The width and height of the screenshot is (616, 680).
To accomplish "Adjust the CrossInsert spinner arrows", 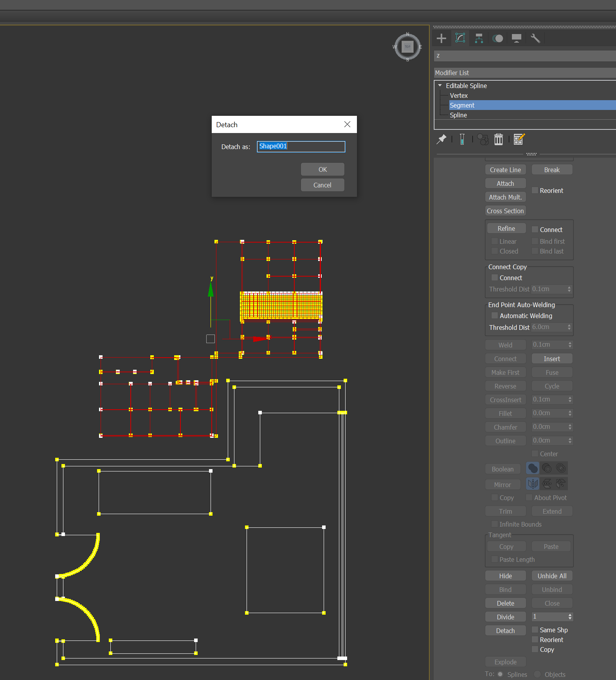I will click(570, 399).
